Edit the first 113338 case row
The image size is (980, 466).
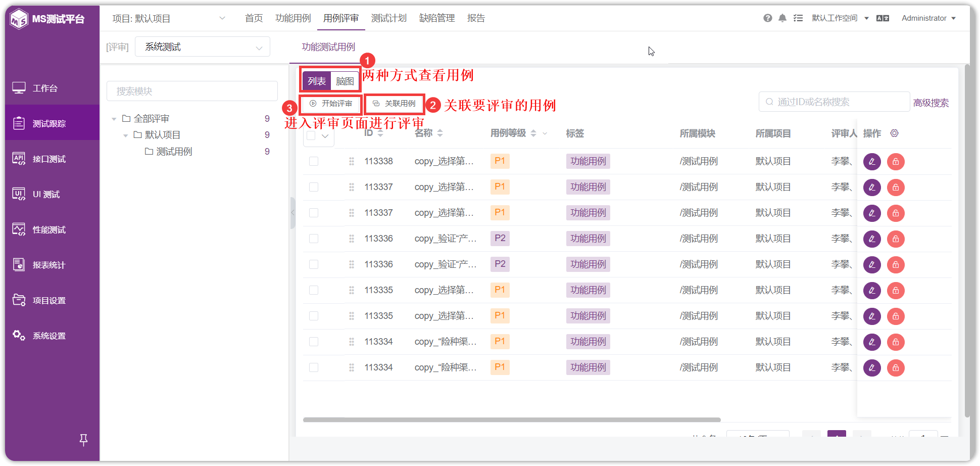872,162
